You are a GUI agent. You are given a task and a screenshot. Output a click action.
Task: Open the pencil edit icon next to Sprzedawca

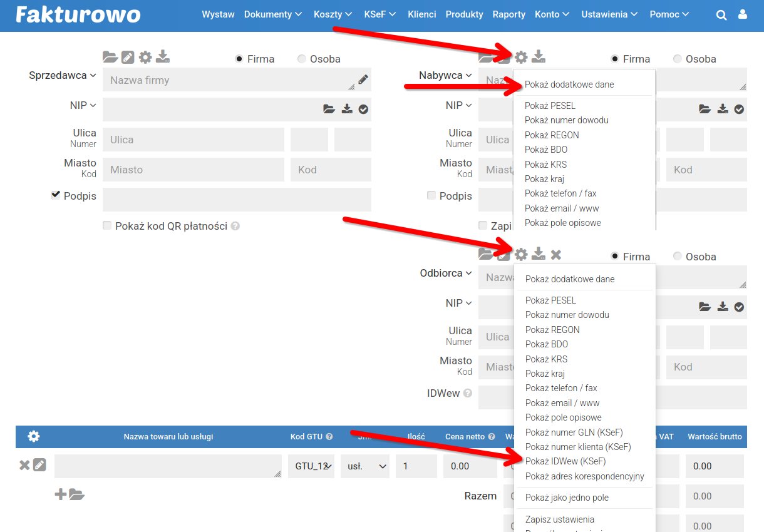[x=127, y=57]
